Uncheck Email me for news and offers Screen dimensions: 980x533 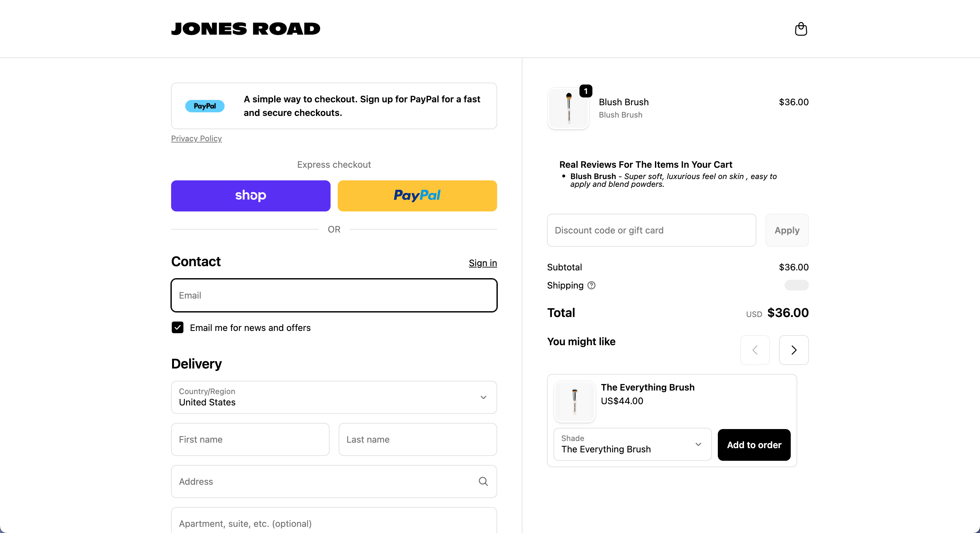[x=177, y=327]
